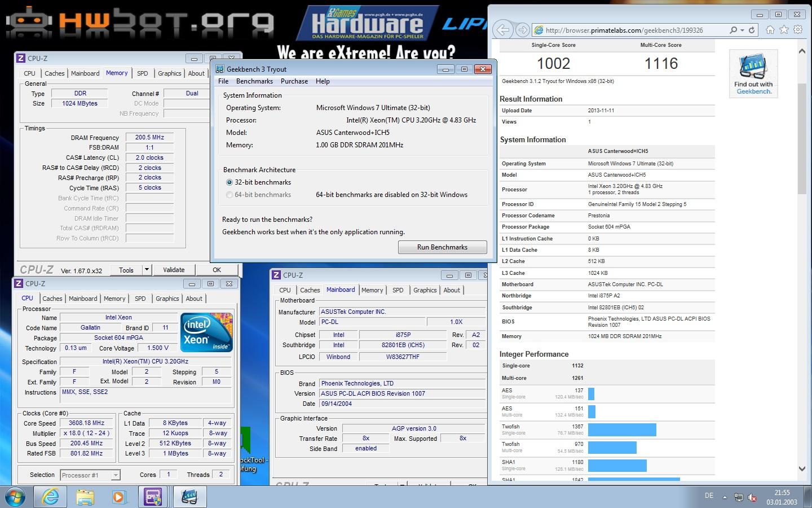Click the browser scrollbar down arrow
812x508 pixels.
802,468
